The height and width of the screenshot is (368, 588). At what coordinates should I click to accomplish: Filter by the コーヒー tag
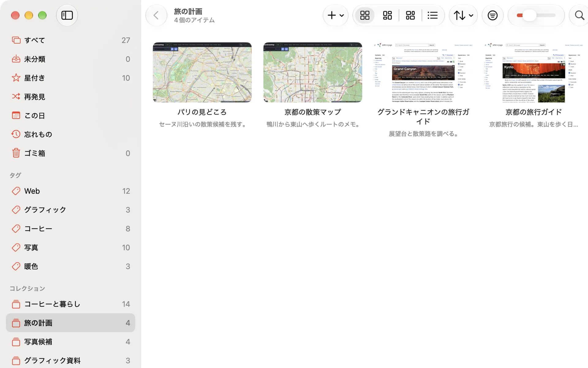(70, 229)
